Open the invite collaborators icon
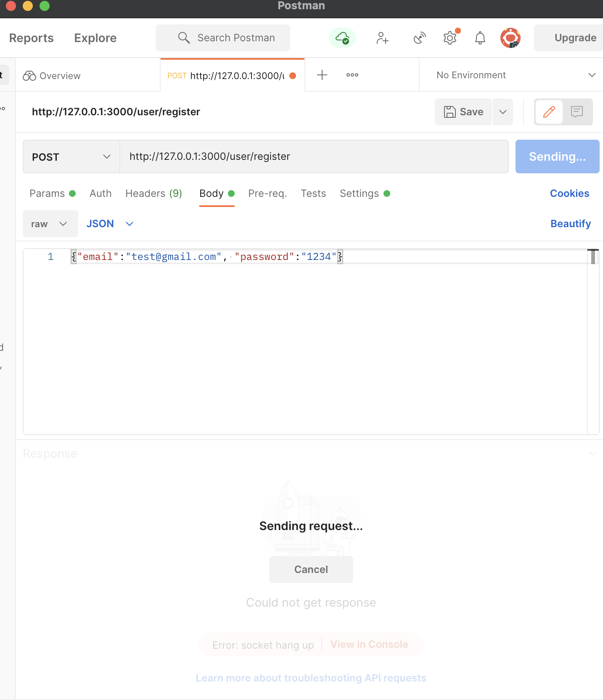 382,38
